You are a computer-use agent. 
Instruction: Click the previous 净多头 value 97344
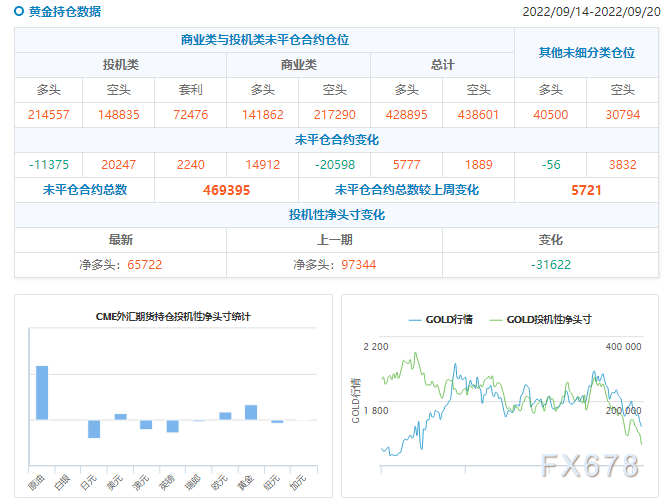[x=358, y=265]
